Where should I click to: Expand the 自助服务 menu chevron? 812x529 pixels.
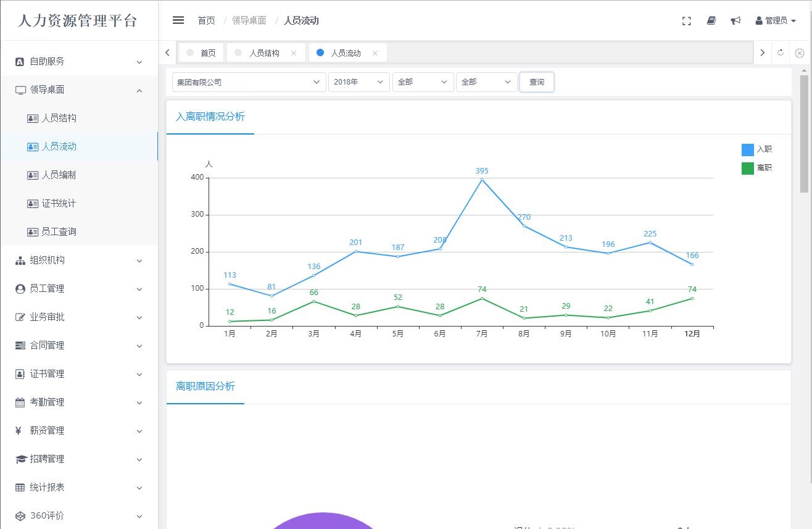pyautogui.click(x=139, y=62)
